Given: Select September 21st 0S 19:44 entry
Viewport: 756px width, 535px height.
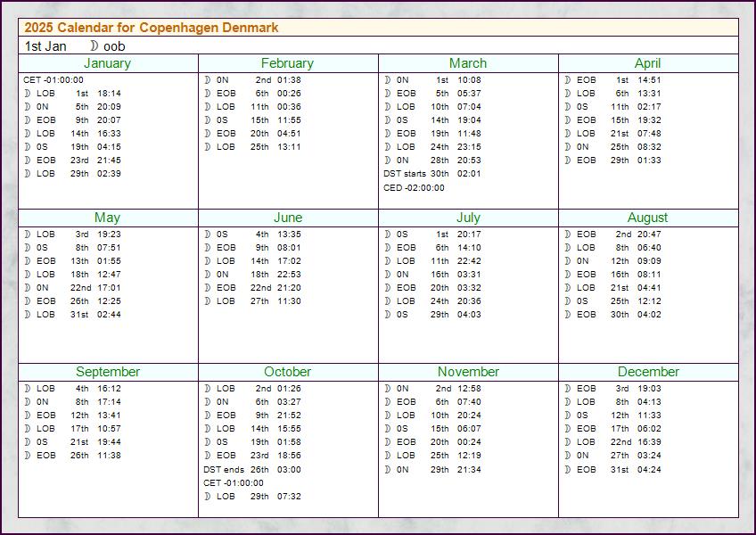Looking at the screenshot, I should 72,442.
